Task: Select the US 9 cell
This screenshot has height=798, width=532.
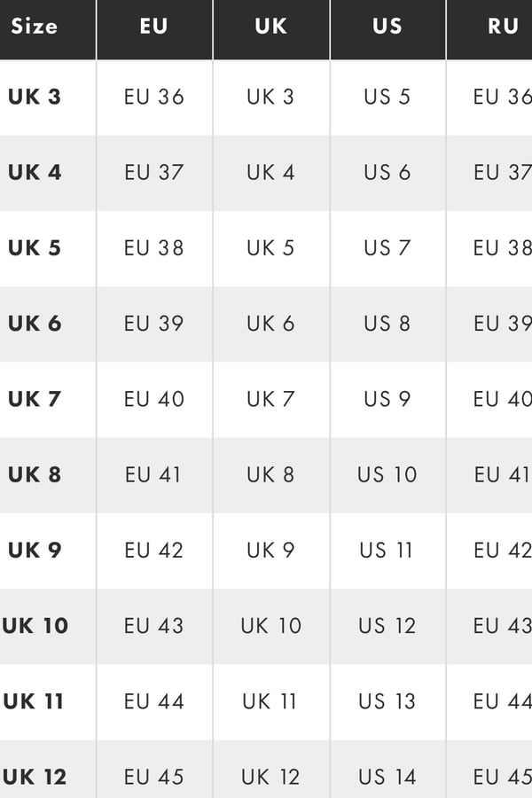Action: point(387,399)
